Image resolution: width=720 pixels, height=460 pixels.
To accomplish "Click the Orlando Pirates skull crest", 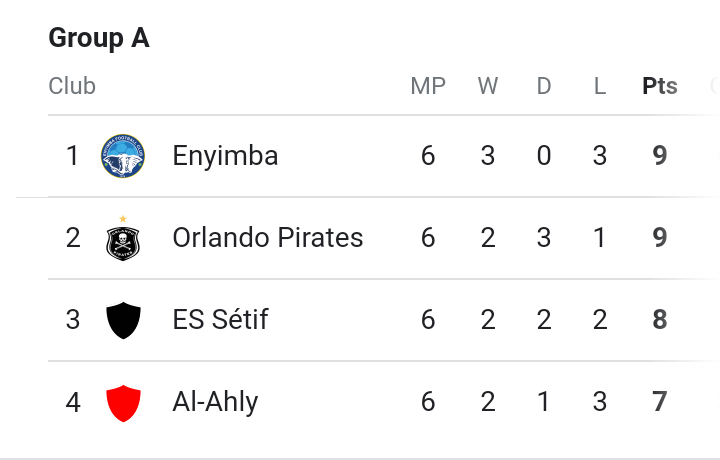I will pos(123,240).
